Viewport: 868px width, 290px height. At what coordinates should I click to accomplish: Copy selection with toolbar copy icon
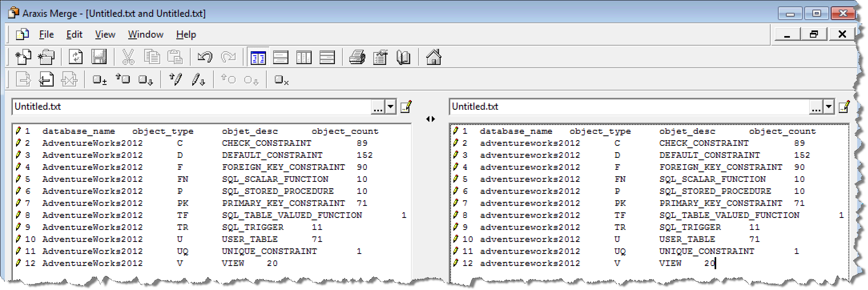tap(151, 57)
